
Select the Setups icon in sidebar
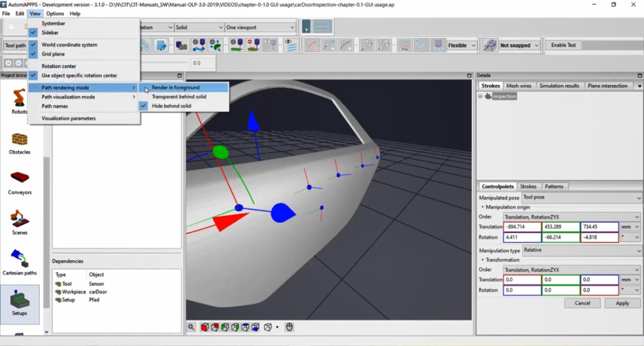20,303
